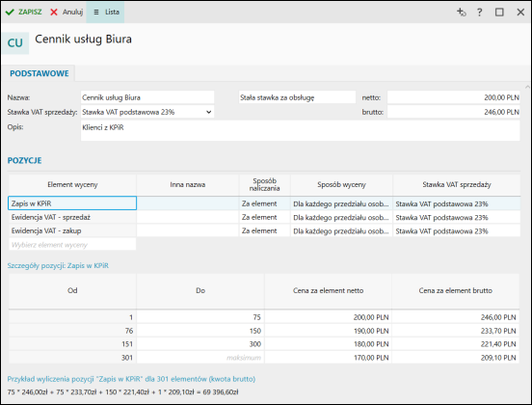This screenshot has height=405, width=532.
Task: Click the Nazwa input field
Action: [x=147, y=97]
